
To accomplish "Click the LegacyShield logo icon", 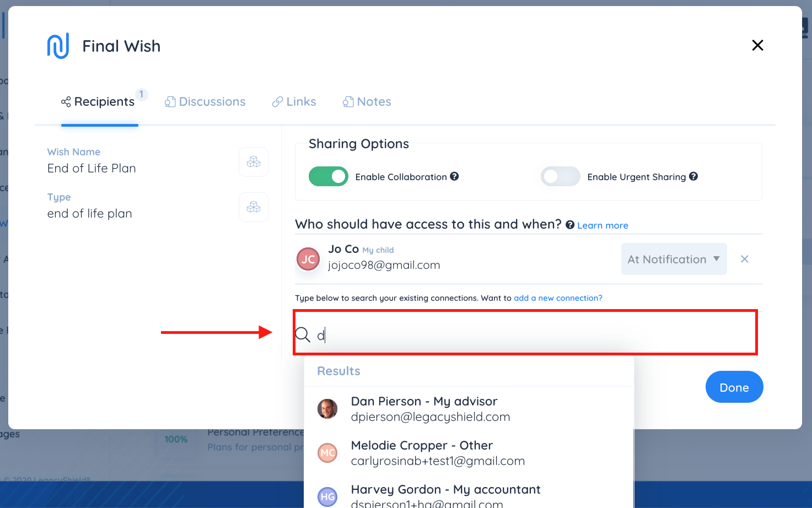I will 58,46.
